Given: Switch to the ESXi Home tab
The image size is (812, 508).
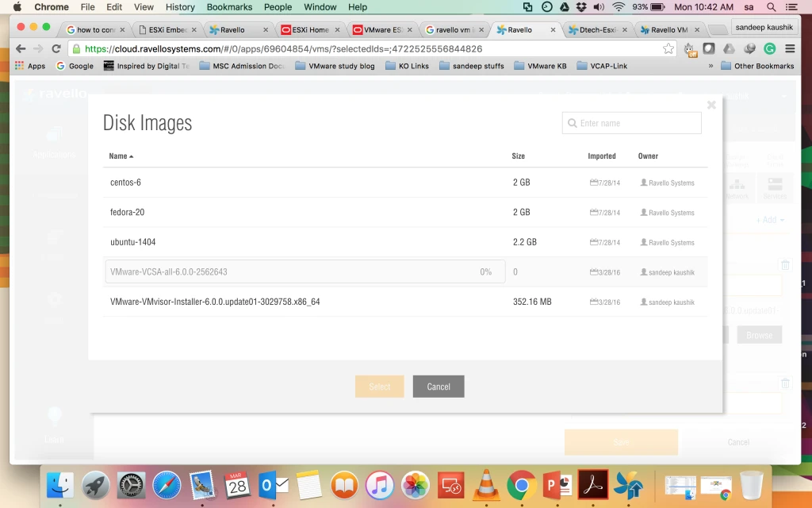Looking at the screenshot, I should click(311, 29).
